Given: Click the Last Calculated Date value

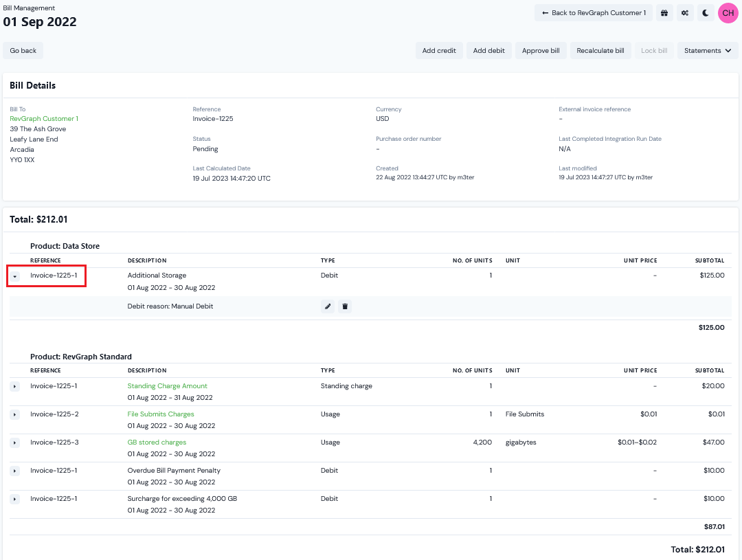Looking at the screenshot, I should tap(232, 179).
